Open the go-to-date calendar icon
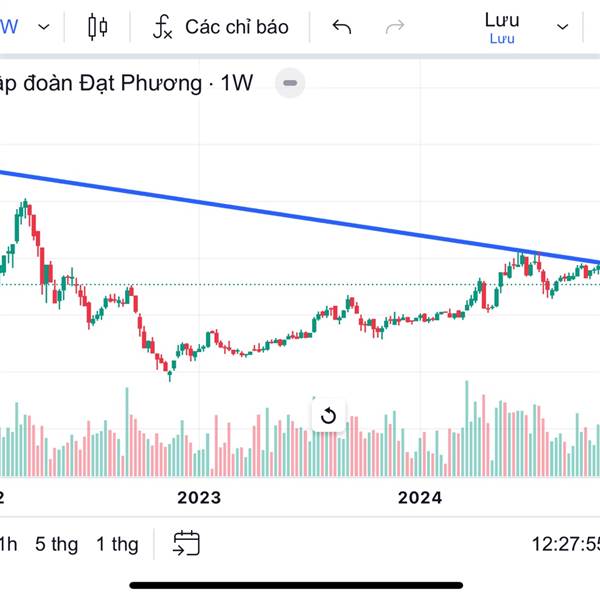 (186, 543)
